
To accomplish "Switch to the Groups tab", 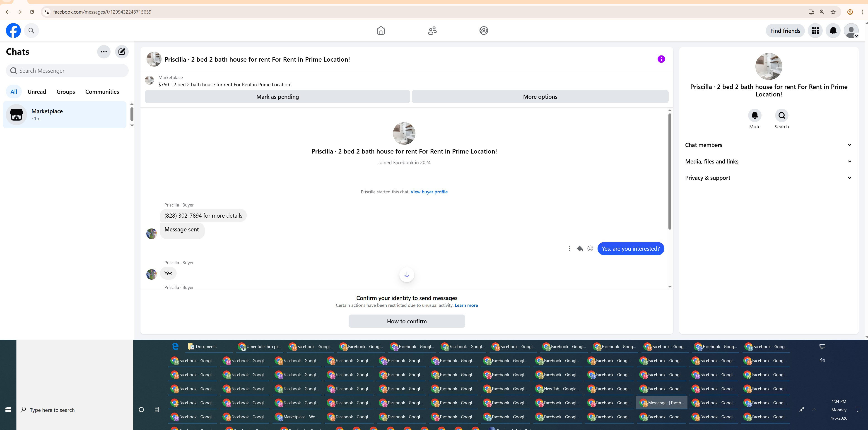I will 66,91.
